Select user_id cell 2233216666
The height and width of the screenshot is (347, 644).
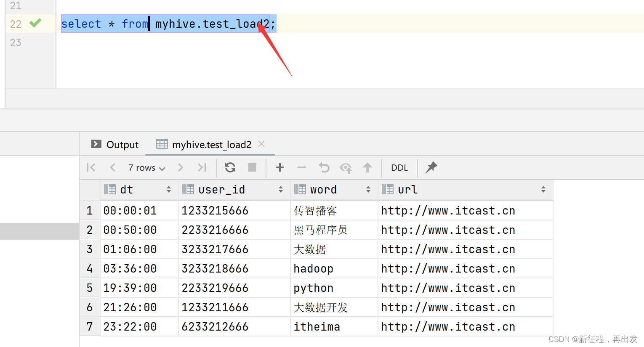[234, 230]
